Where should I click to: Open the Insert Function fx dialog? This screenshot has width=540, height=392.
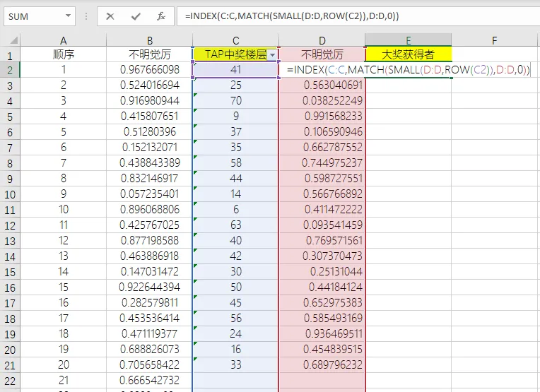click(161, 16)
